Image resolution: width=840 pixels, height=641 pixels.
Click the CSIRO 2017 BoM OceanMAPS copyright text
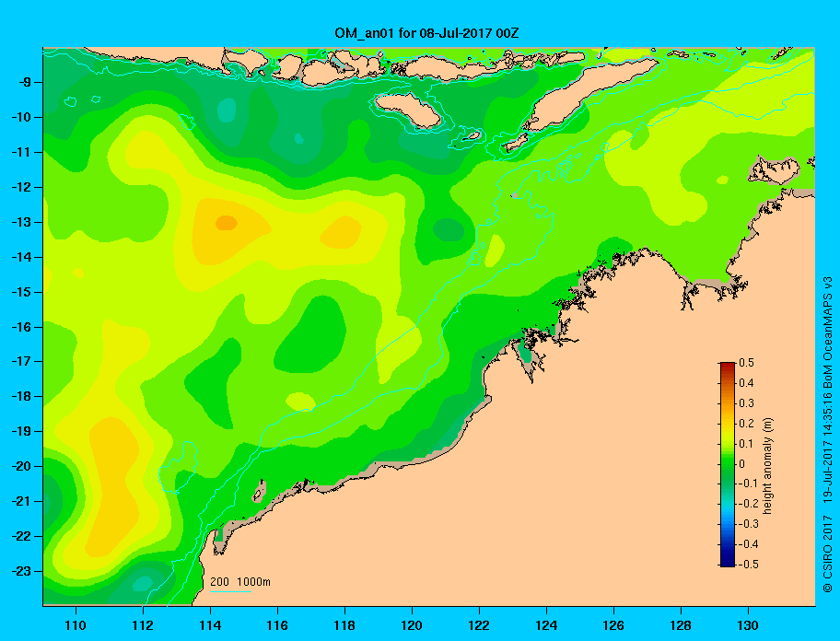[x=828, y=435]
